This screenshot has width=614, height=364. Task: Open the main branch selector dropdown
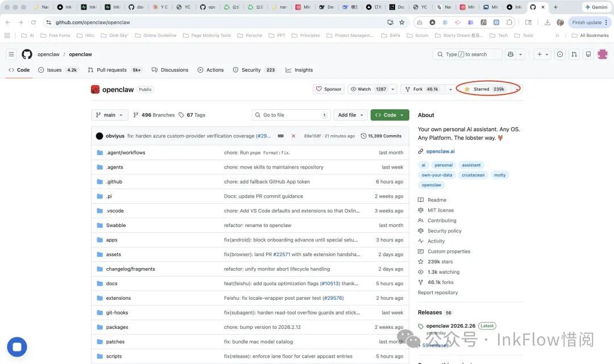(x=110, y=115)
